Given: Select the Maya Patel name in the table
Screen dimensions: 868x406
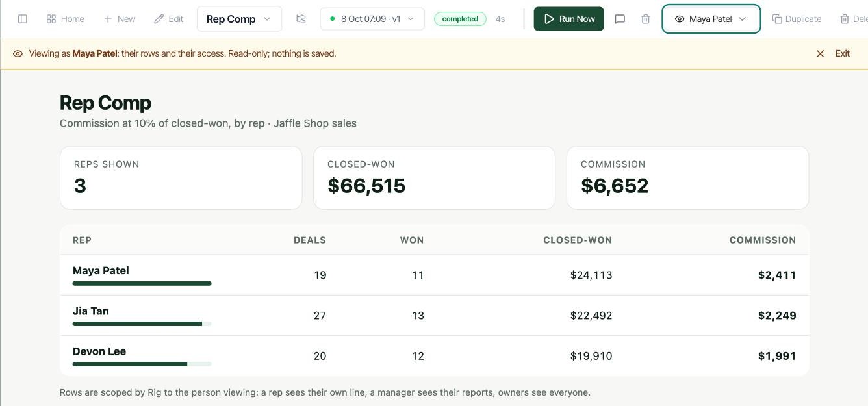Looking at the screenshot, I should pyautogui.click(x=101, y=270).
